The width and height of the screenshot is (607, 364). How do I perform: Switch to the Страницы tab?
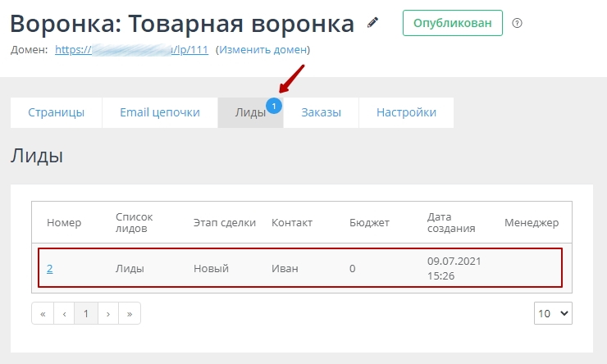click(56, 113)
